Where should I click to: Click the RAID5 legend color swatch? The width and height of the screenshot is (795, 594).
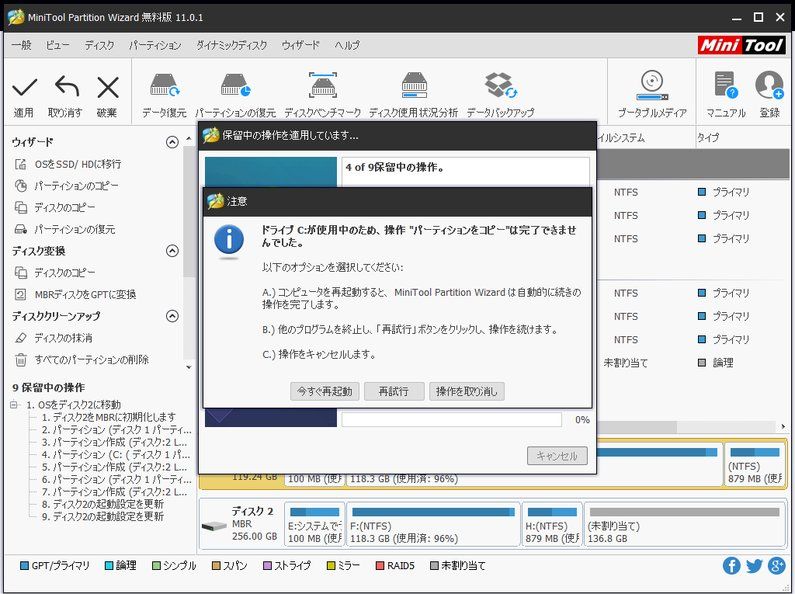[x=380, y=566]
